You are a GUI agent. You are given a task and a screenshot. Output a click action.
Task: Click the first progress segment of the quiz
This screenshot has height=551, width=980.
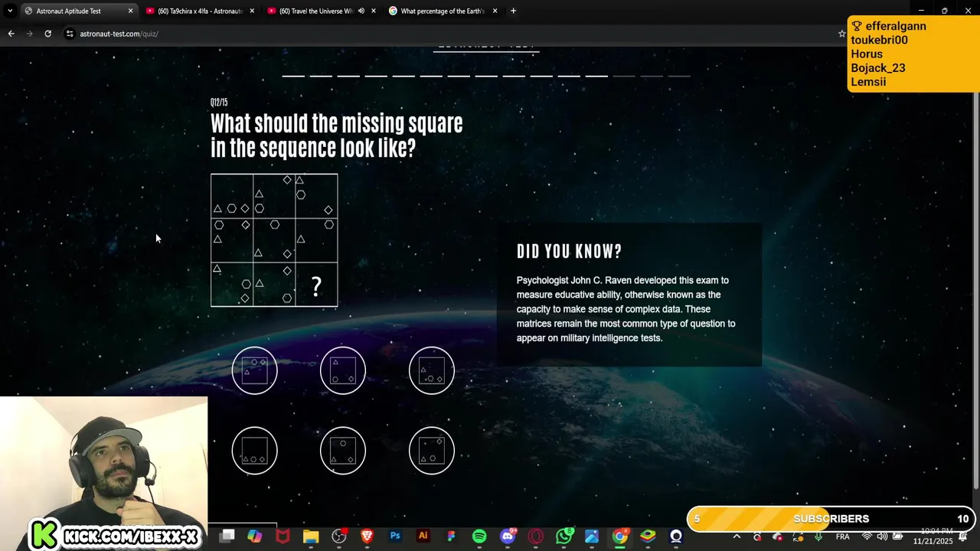[x=293, y=76]
